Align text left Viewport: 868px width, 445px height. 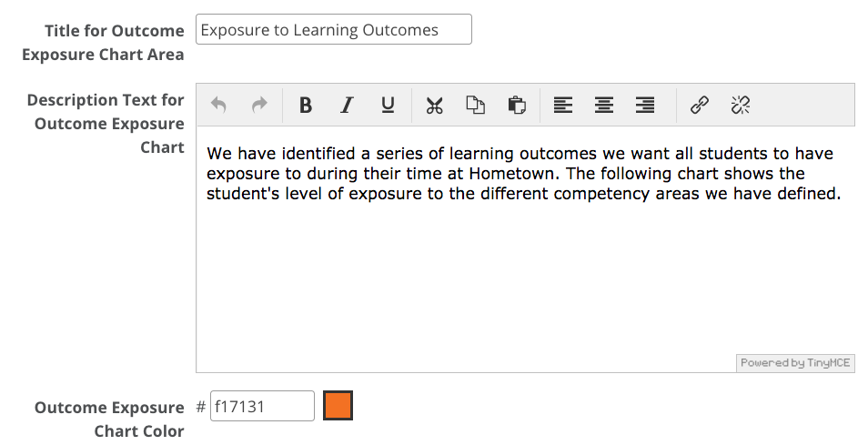click(563, 105)
